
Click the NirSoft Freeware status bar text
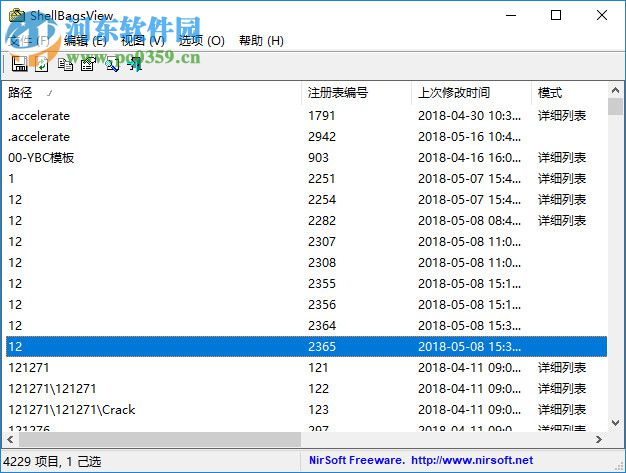[357, 460]
